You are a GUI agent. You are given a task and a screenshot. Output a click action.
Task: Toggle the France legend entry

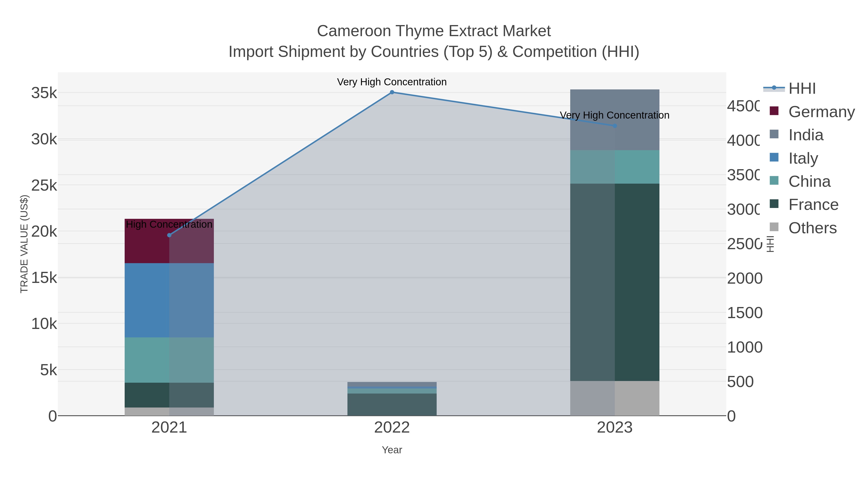804,204
